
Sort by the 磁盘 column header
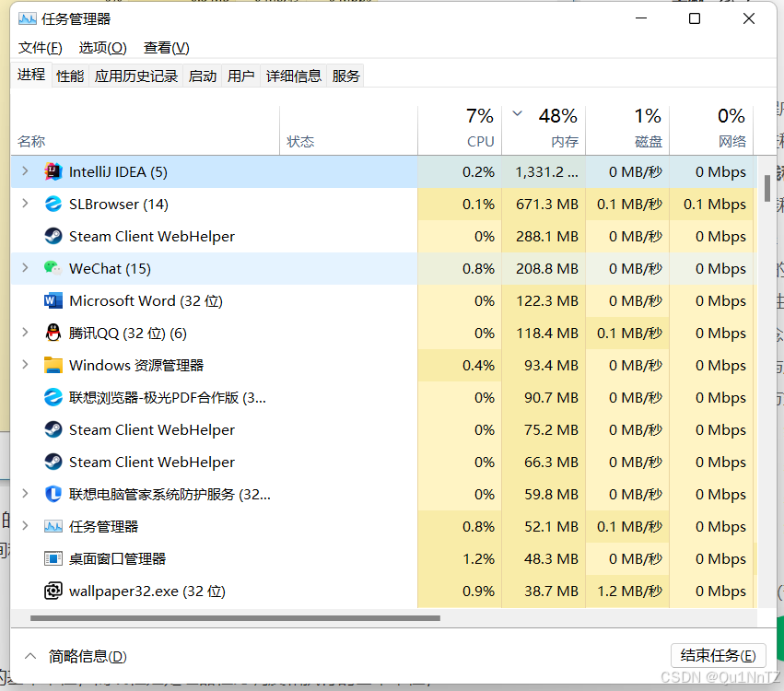(627, 130)
